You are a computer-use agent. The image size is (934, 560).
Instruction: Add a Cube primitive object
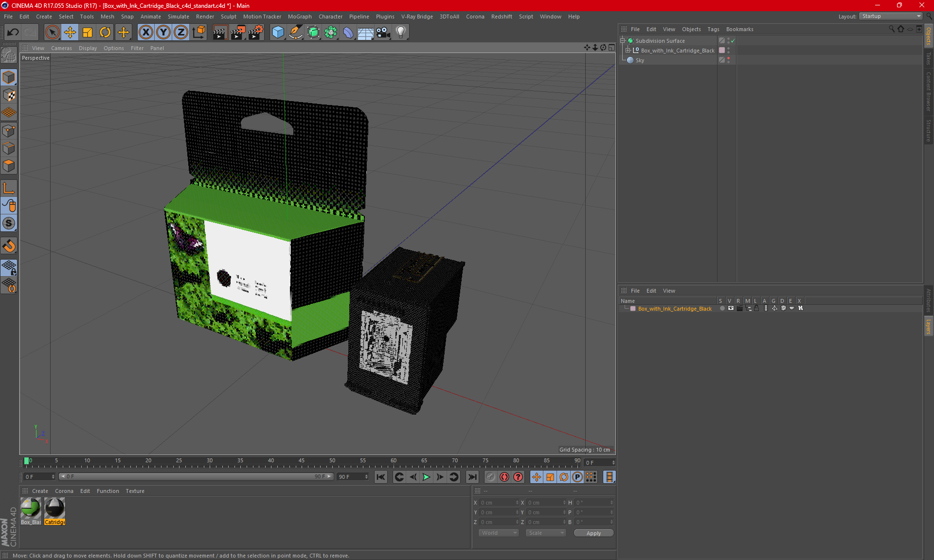(x=278, y=32)
